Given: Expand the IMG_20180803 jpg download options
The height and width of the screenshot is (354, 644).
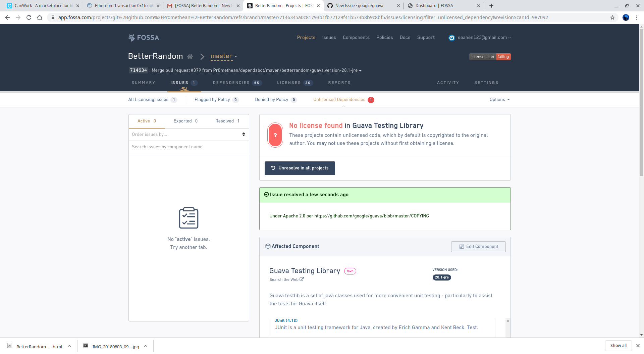Looking at the screenshot, I should [x=146, y=346].
